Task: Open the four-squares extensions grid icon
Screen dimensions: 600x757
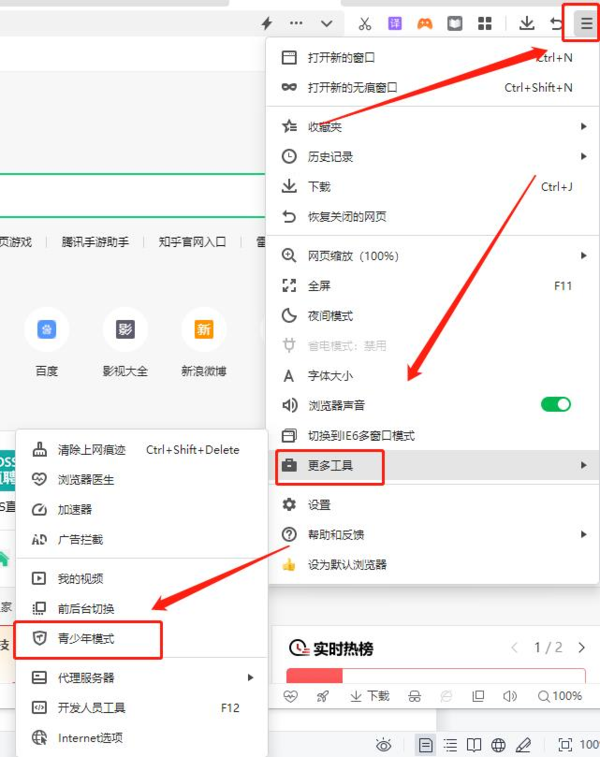Action: 485,23
